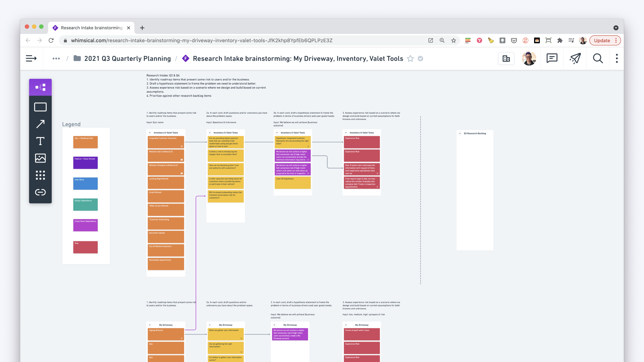Select the rectangle frame tool
The height and width of the screenshot is (362, 644).
tap(40, 107)
